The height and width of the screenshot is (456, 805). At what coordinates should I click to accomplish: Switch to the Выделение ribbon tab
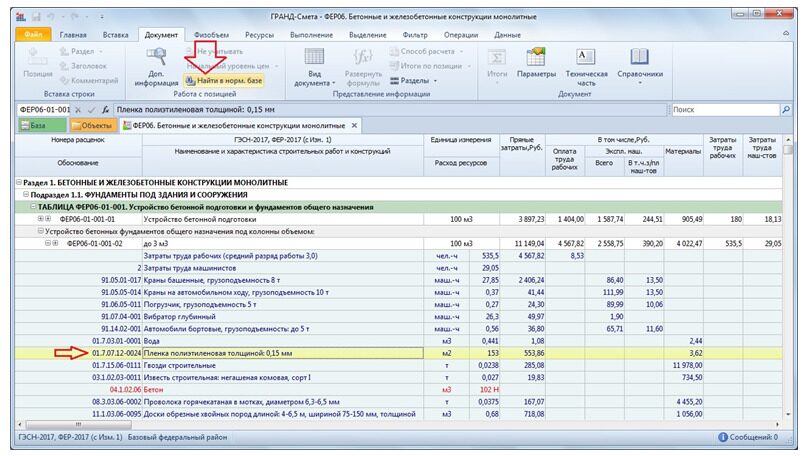368,35
